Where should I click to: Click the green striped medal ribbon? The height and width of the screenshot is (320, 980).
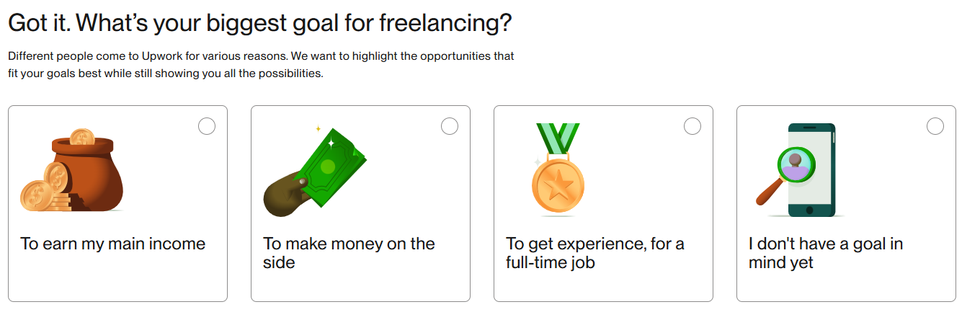558,137
